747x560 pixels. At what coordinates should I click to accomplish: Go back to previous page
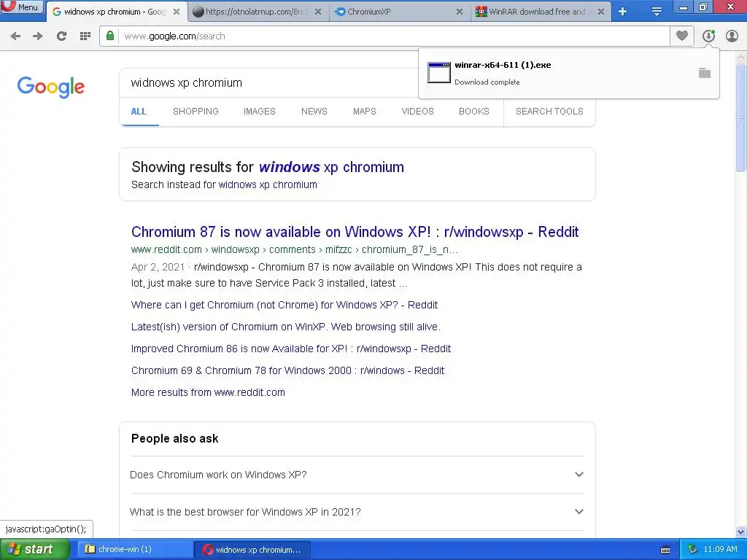(x=15, y=36)
